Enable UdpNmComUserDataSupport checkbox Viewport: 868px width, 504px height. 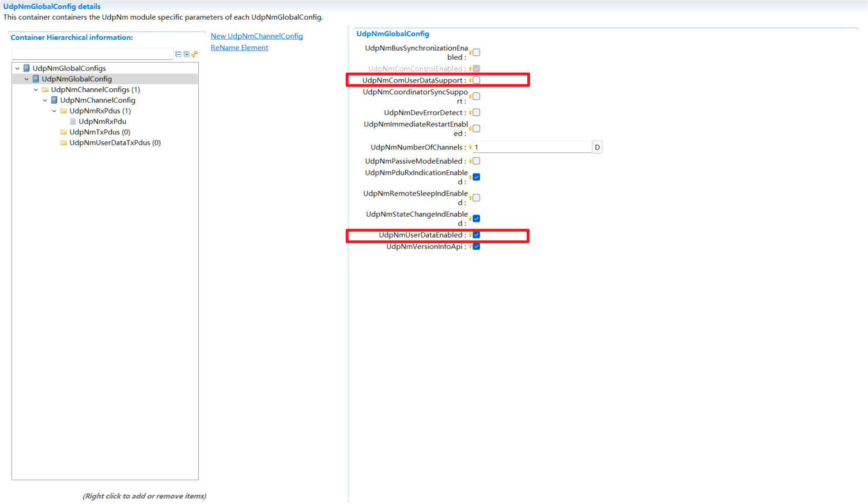click(477, 80)
